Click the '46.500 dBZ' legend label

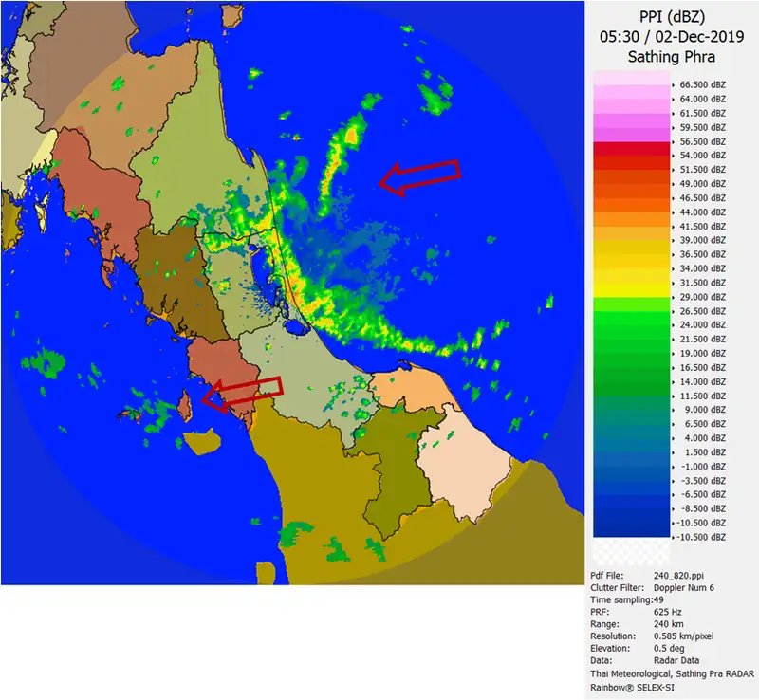tap(702, 198)
